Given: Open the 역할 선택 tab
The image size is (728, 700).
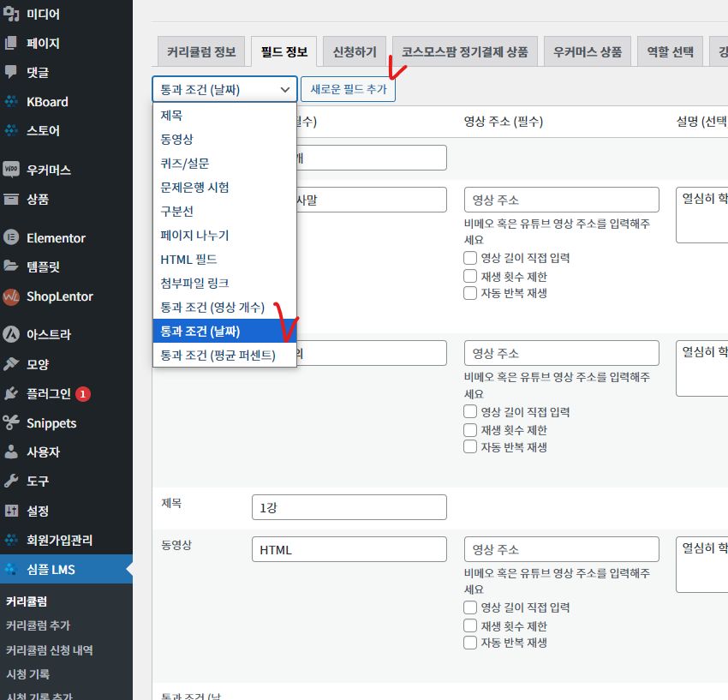Looking at the screenshot, I should (x=670, y=51).
